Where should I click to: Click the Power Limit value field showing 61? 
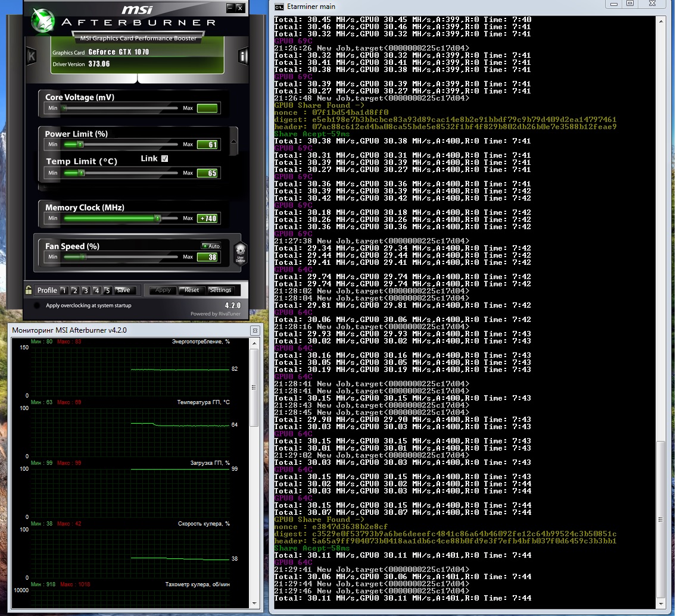coord(207,145)
